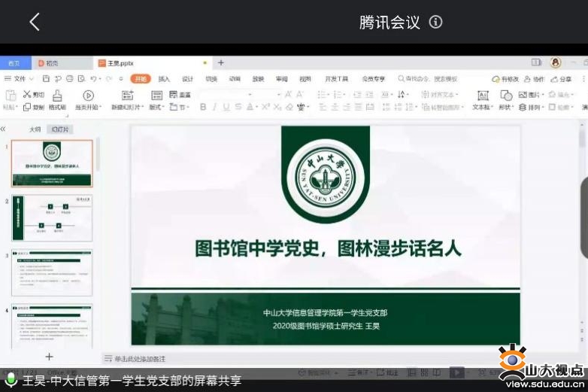
Task: Click the font color A swatch
Action: (x=250, y=108)
